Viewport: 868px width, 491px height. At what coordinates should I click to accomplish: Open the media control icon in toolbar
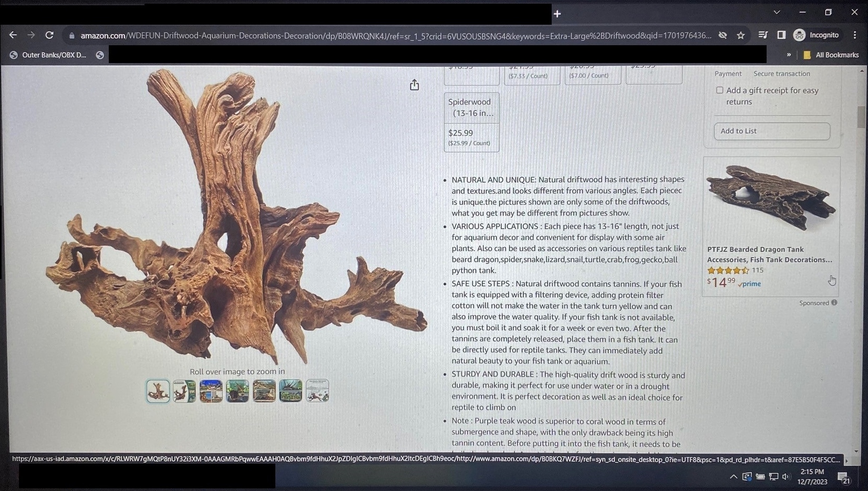763,35
